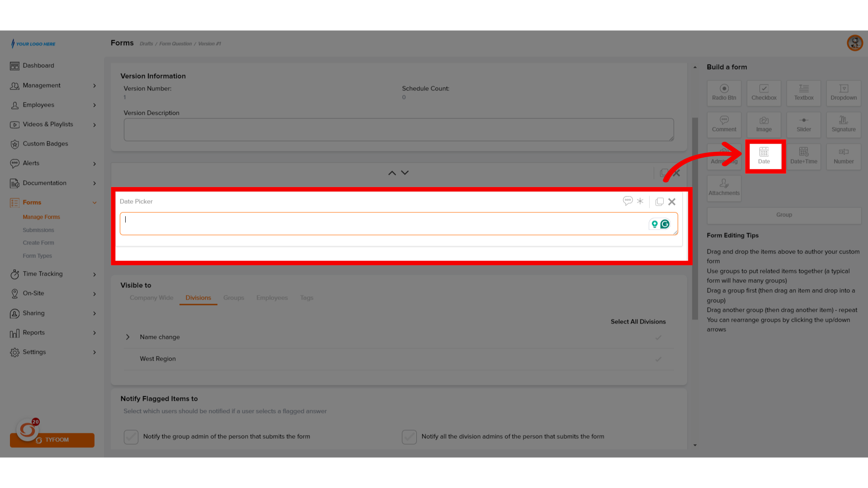Expand the Name change division item
This screenshot has width=868, height=488.
coord(128,337)
